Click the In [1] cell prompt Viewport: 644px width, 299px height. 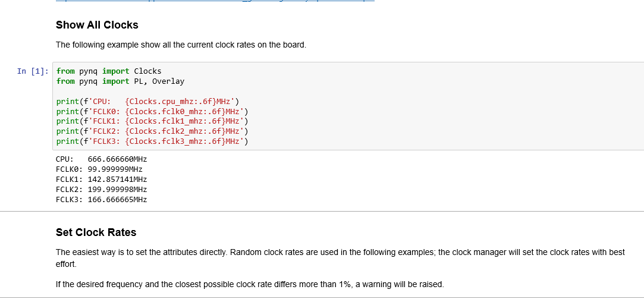(33, 71)
